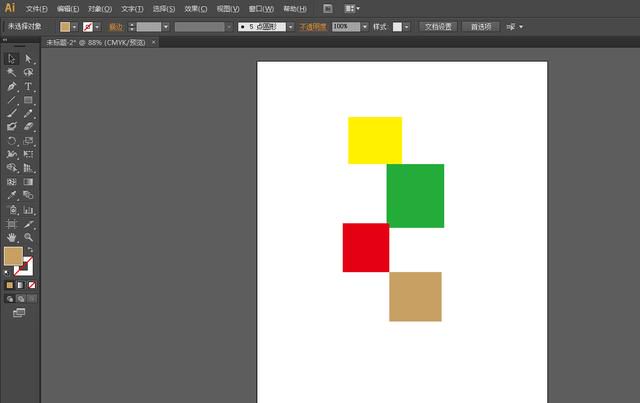Screen dimensions: 640x403
Task: Select the Zoom tool
Action: coord(28,237)
